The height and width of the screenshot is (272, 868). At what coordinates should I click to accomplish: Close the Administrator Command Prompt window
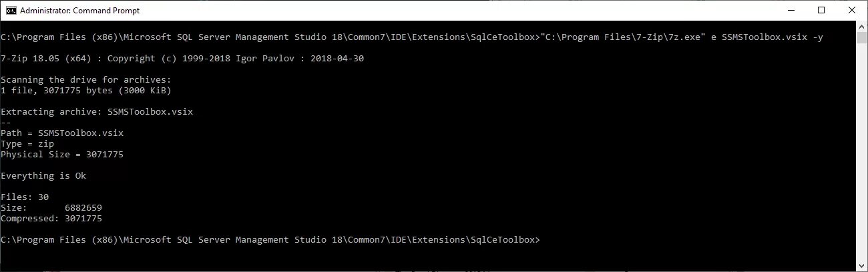(x=852, y=10)
